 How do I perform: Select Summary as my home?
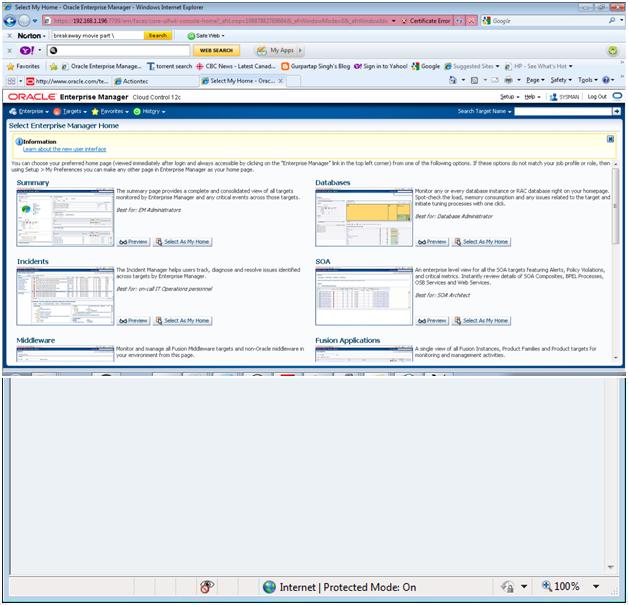[183, 242]
